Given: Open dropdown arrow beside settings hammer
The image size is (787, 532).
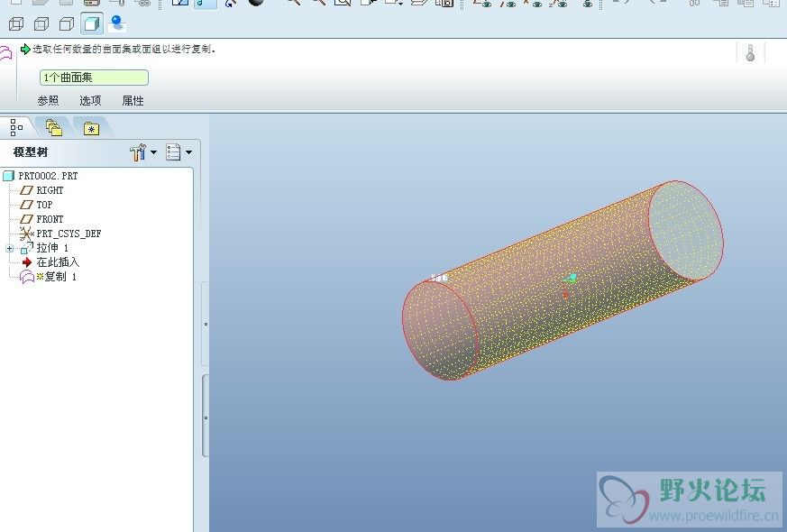Looking at the screenshot, I should coord(153,152).
